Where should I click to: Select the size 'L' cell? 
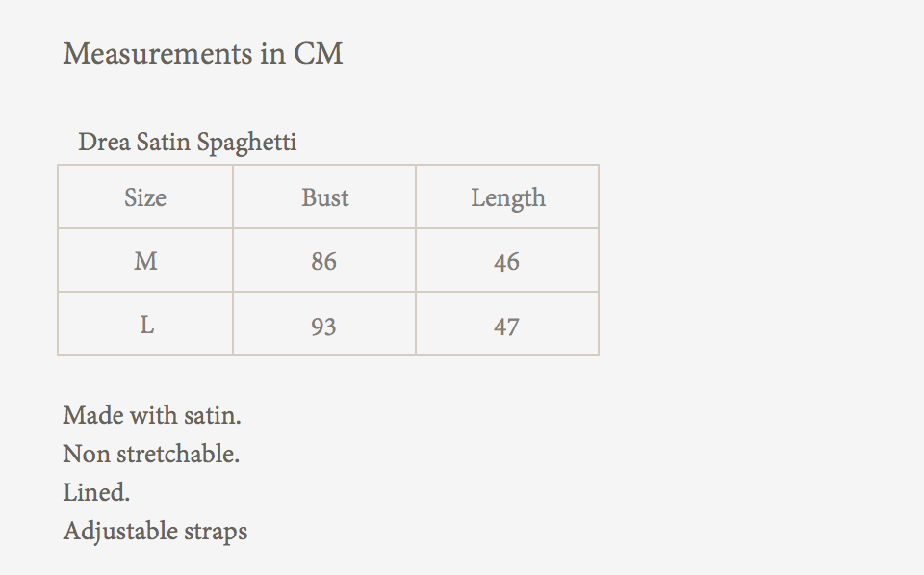pos(146,325)
